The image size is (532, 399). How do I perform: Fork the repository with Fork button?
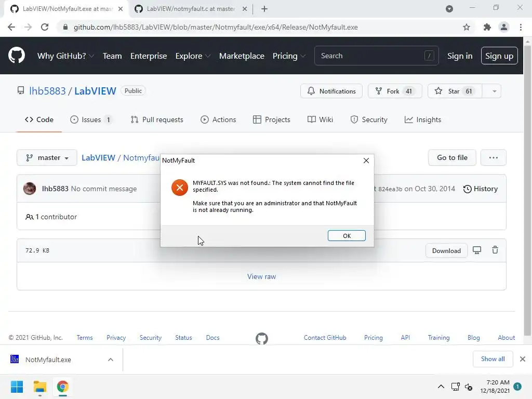[x=395, y=91]
